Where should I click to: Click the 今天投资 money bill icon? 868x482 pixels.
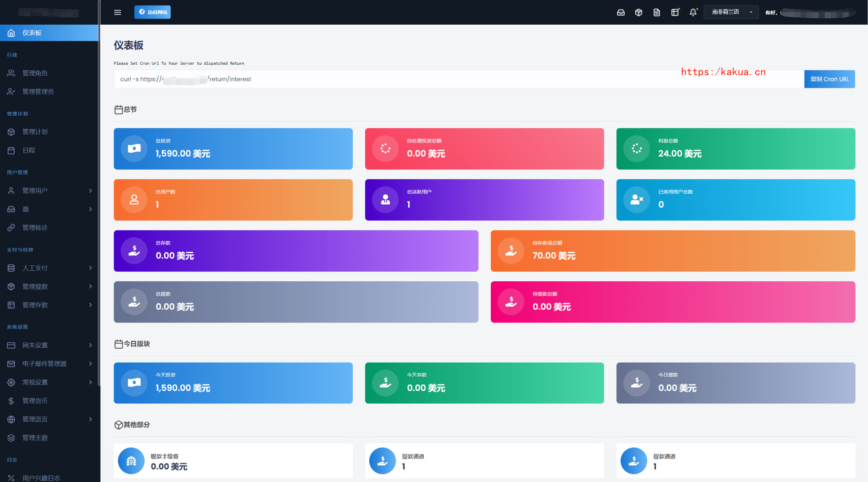[x=134, y=382]
